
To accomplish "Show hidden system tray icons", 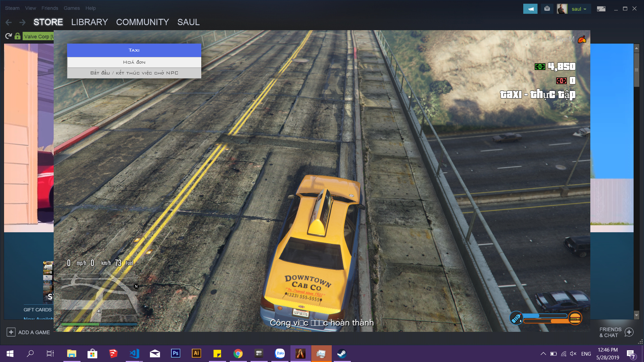I will (543, 354).
